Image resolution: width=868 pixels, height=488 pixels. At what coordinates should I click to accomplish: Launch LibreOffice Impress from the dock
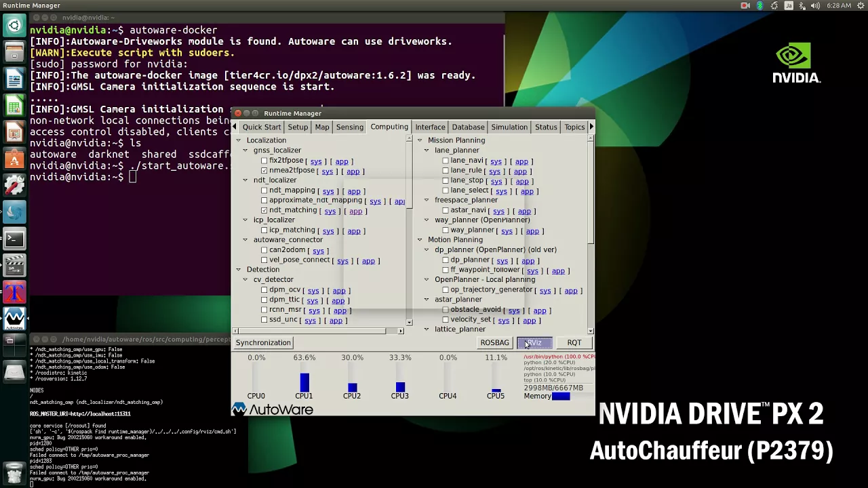coord(14,131)
